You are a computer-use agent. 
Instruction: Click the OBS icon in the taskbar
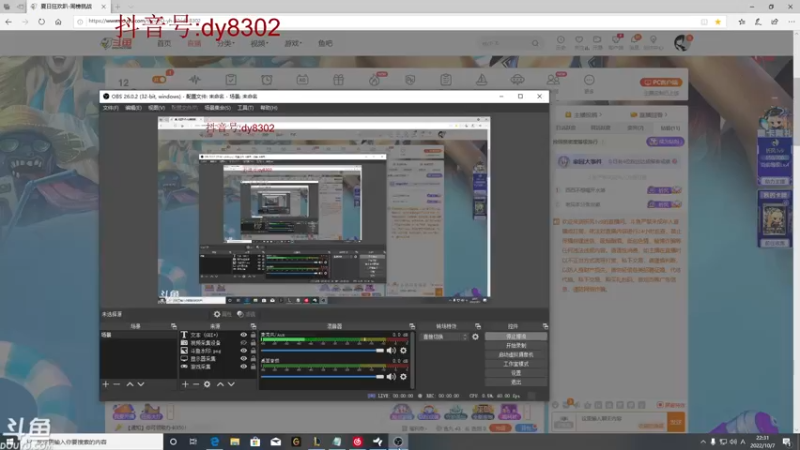(398, 441)
